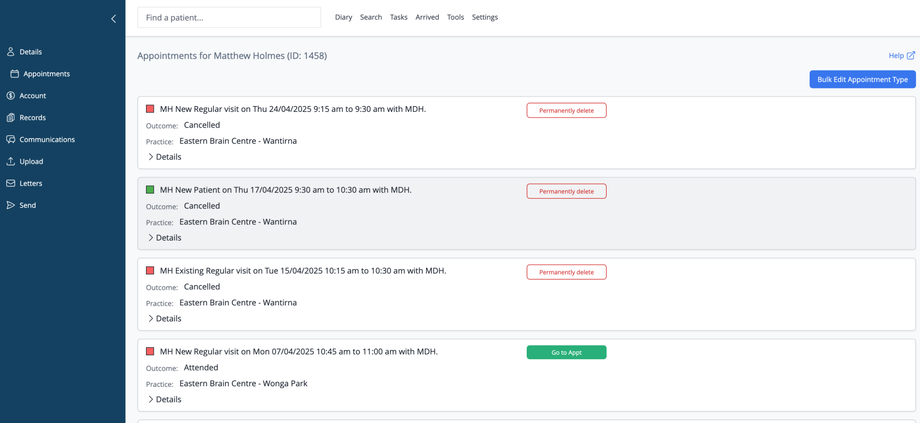Expand Details for the 07/04/2025 appointment
This screenshot has height=423, width=920.
(165, 400)
